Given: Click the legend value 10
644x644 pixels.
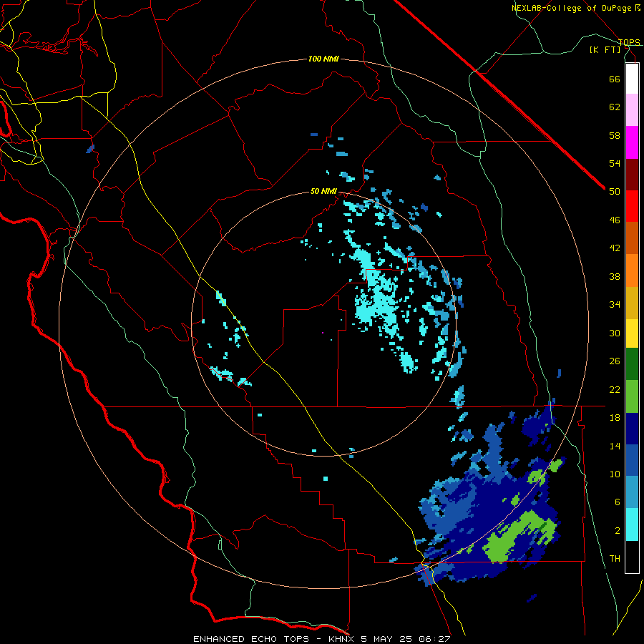Looking at the screenshot, I should (615, 474).
